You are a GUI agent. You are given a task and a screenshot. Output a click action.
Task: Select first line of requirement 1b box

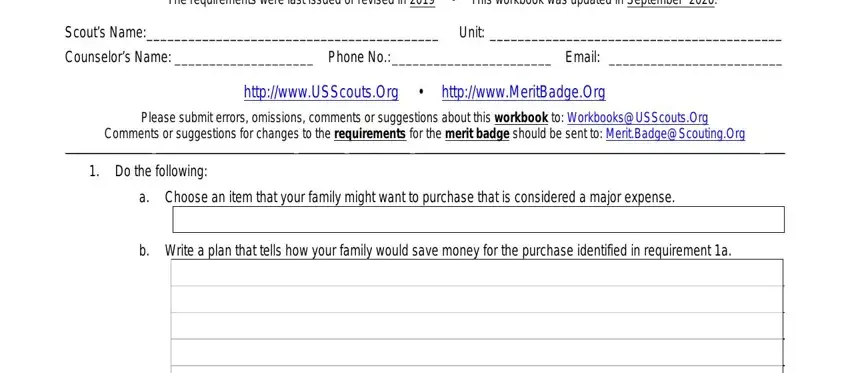coord(477,273)
